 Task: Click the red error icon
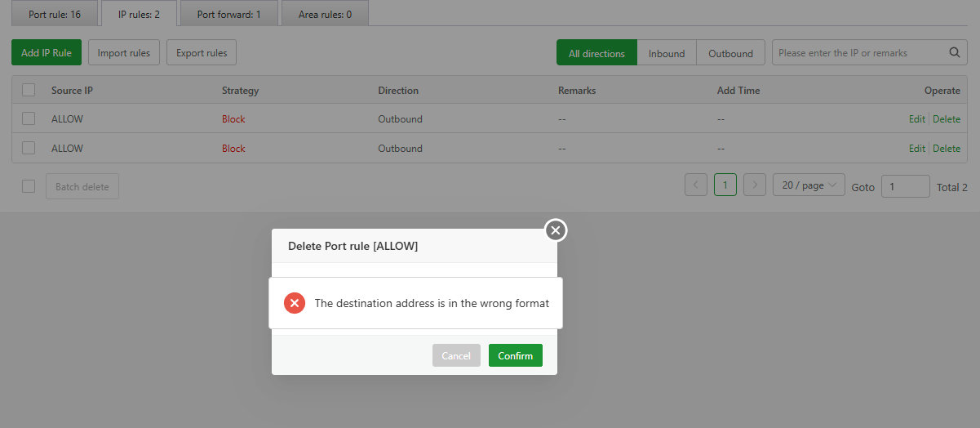click(x=294, y=303)
